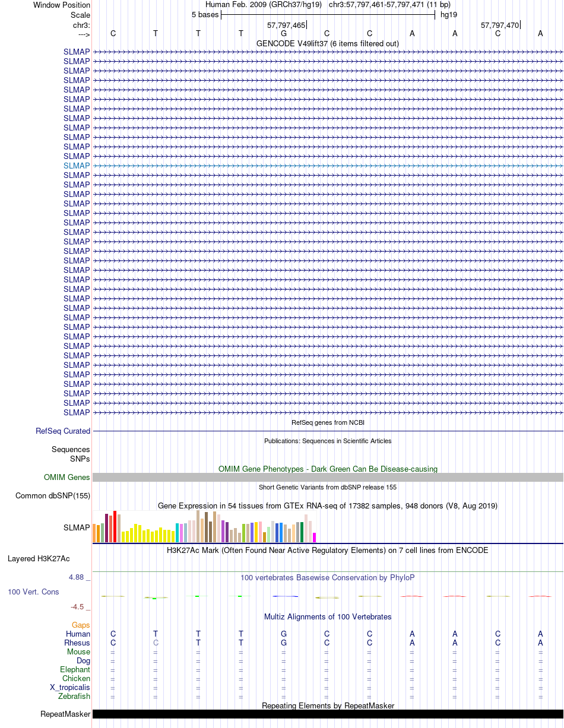
Task: Click the G base in the Human row
Action: (x=284, y=634)
